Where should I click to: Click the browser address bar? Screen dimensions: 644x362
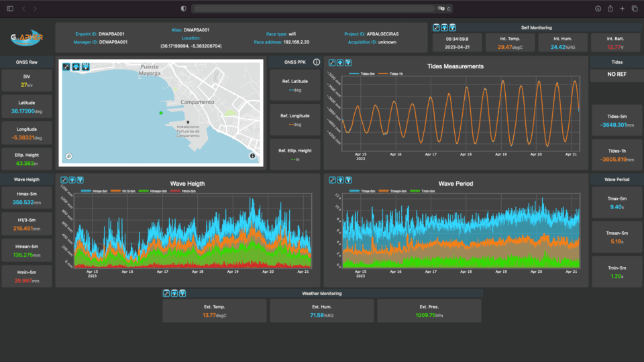coord(315,9)
